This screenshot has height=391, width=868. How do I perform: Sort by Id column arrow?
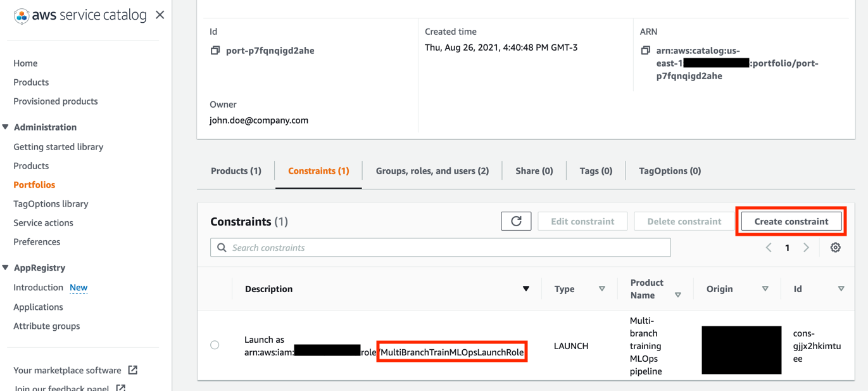tap(841, 289)
